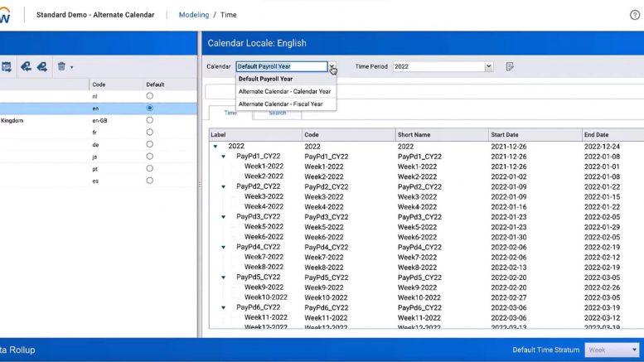644x362 pixels.
Task: Click the Week9-2022 code cell
Action: point(323,287)
